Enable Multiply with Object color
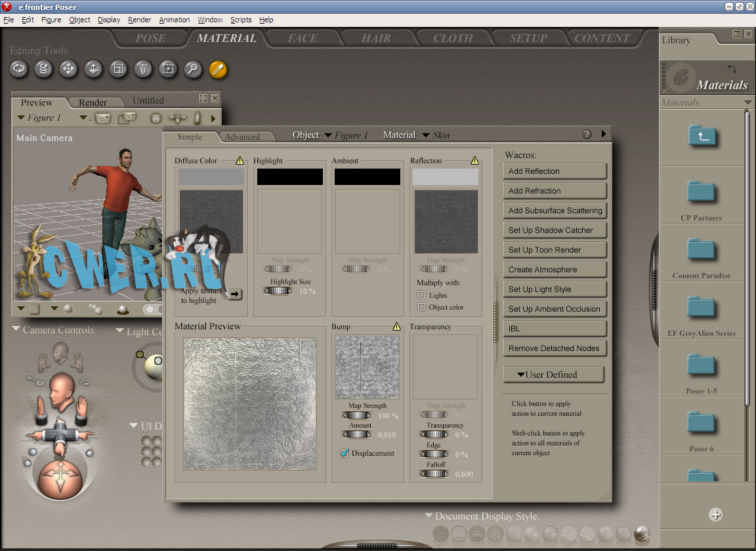The image size is (756, 551). [422, 307]
